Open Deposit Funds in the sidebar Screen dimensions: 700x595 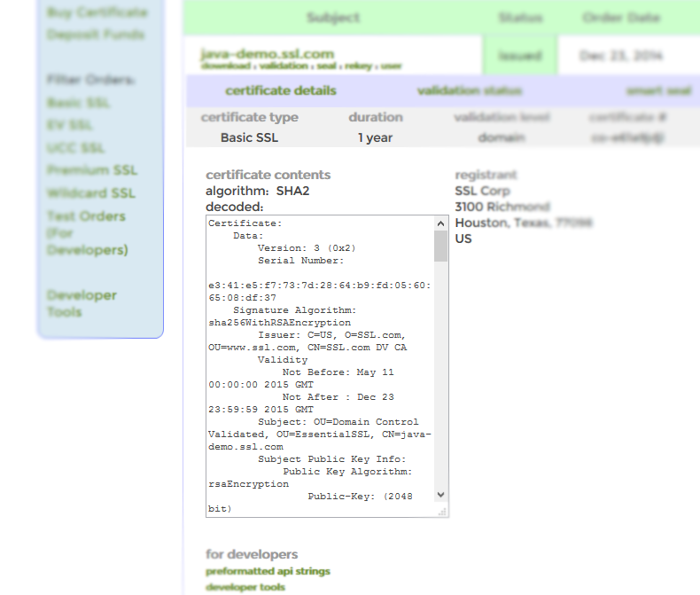(x=95, y=35)
